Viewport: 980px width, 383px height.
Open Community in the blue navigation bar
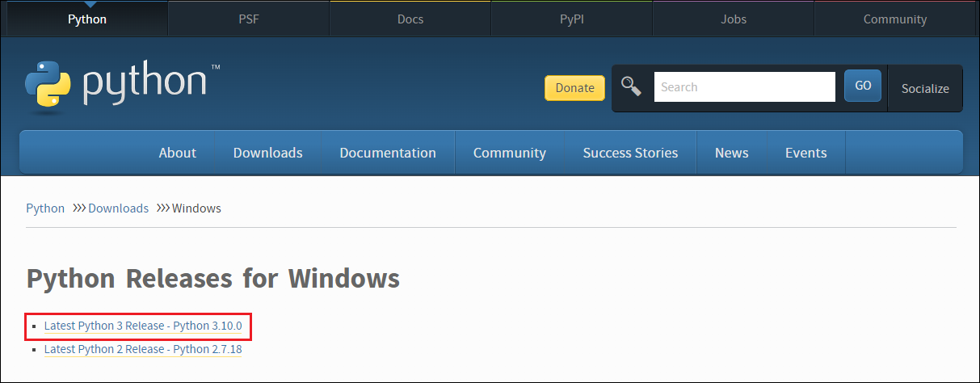point(509,153)
